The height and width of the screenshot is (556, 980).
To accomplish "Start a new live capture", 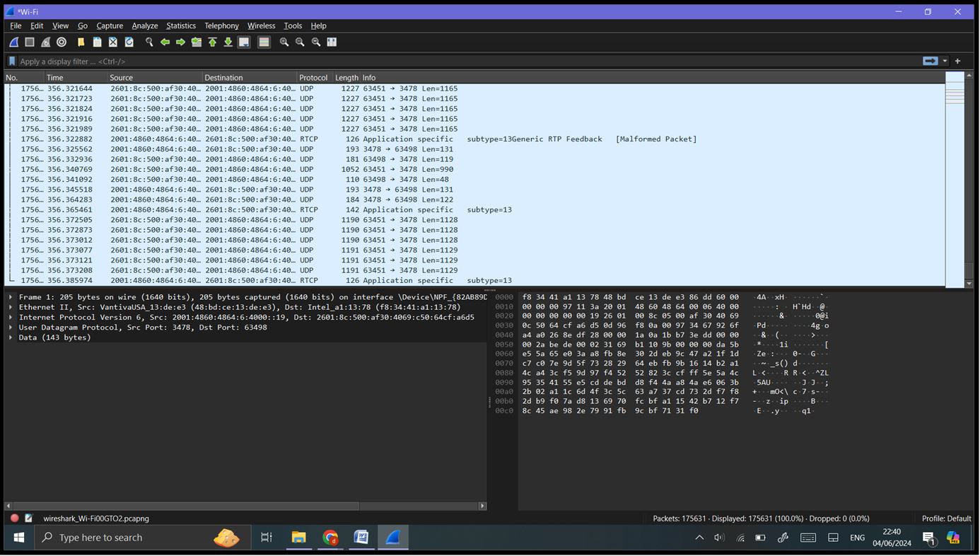I will point(13,42).
